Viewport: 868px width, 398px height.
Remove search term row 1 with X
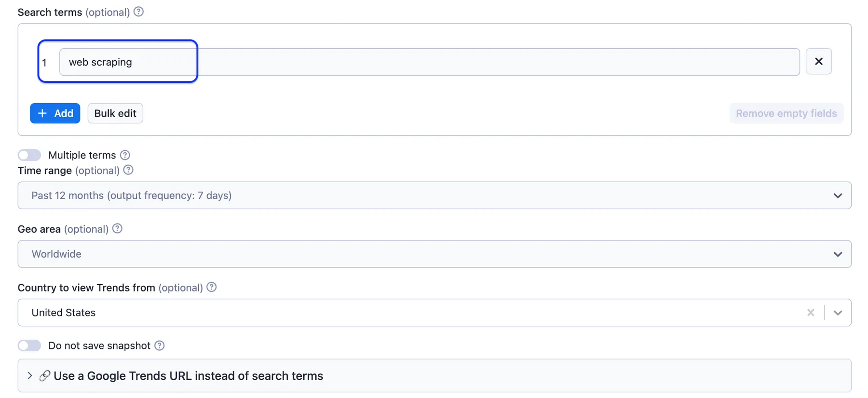pos(818,61)
